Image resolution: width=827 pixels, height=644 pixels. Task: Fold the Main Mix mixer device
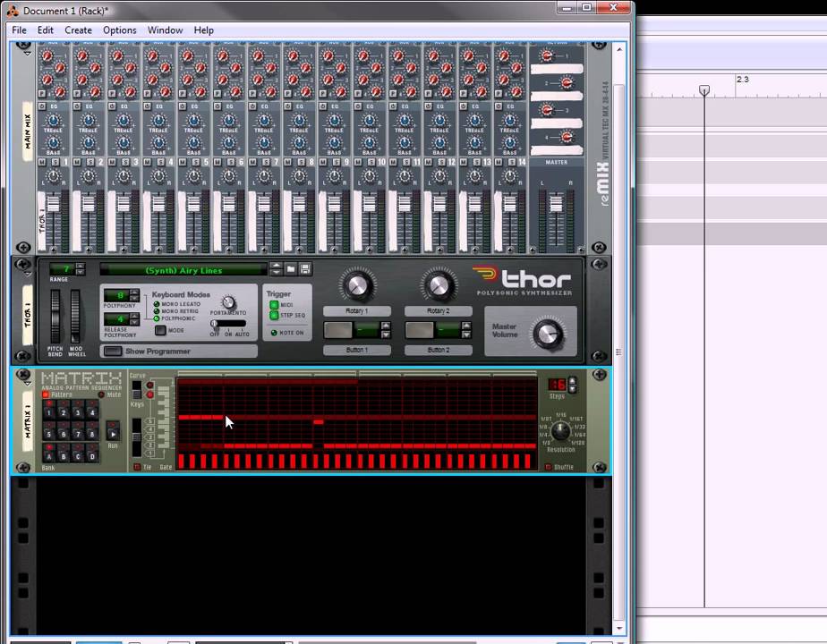click(28, 54)
